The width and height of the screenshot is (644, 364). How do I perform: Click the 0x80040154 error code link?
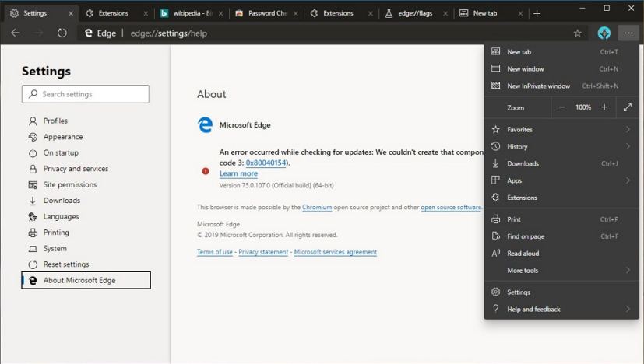coord(266,163)
